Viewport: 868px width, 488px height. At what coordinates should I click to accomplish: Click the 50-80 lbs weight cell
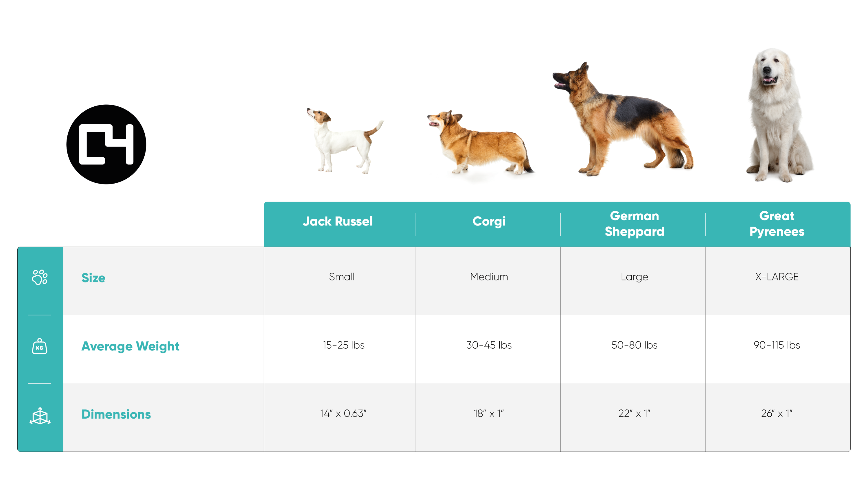tap(634, 345)
